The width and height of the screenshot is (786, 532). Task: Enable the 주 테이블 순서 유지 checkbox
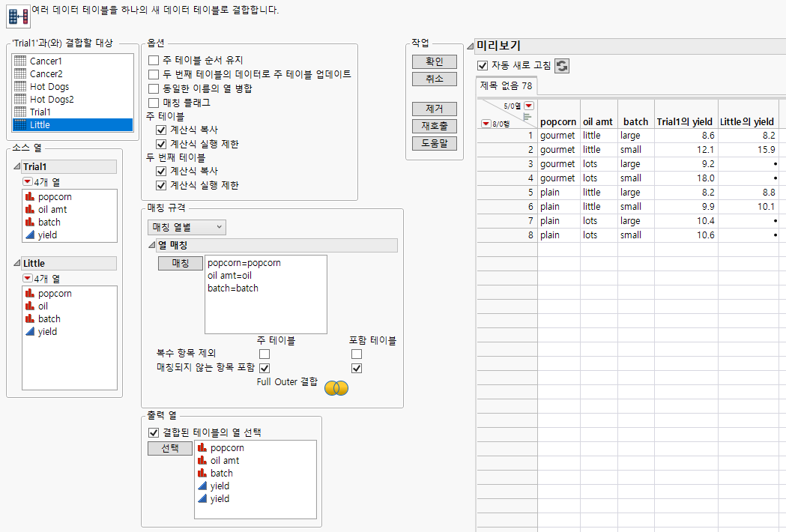click(154, 60)
